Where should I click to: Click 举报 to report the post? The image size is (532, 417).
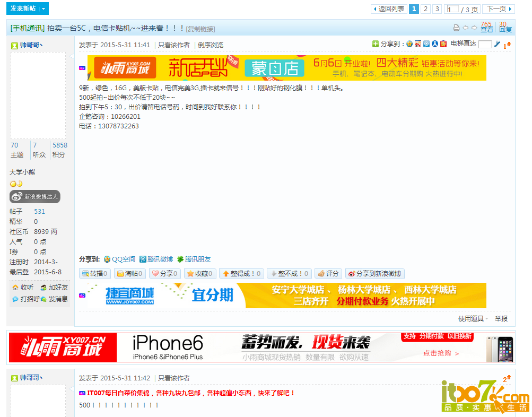click(501, 319)
